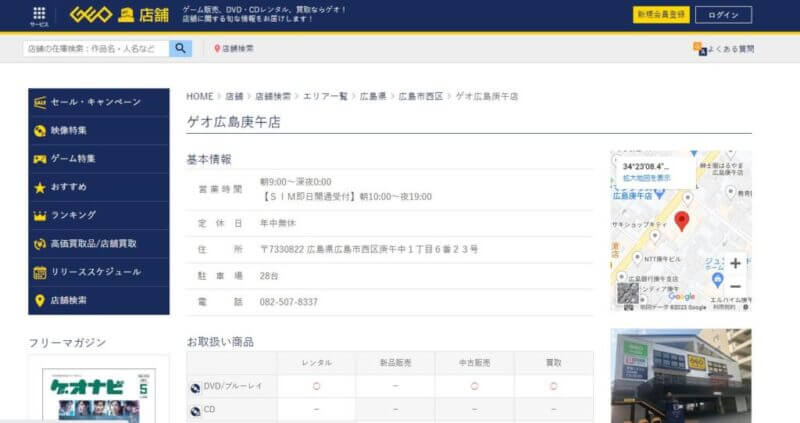Click the GEO logo in header

91,14
